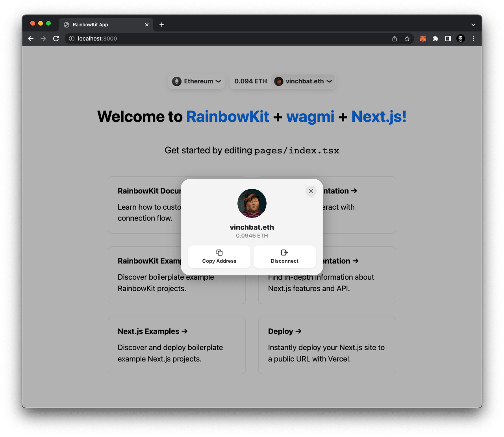Click the large avatar in the modal

[x=252, y=203]
